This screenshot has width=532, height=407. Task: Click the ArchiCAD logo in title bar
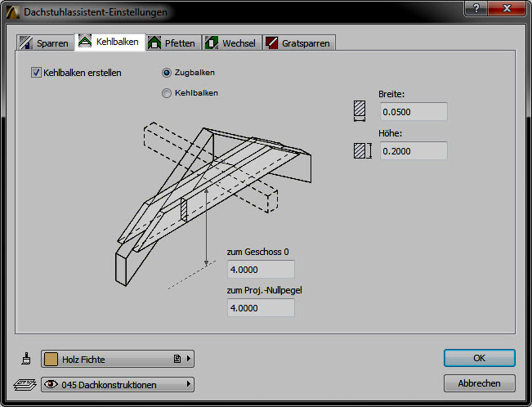(x=12, y=12)
